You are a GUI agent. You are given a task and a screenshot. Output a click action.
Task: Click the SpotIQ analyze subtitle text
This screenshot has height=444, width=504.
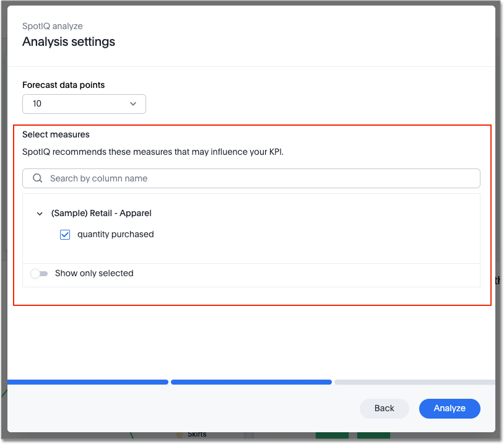[x=52, y=26]
